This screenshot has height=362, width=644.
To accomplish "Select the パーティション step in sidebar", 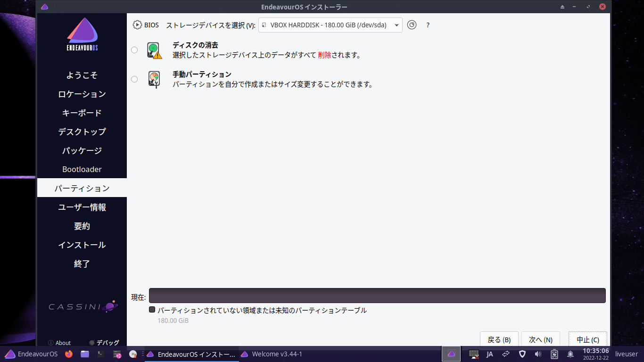I will pyautogui.click(x=82, y=188).
